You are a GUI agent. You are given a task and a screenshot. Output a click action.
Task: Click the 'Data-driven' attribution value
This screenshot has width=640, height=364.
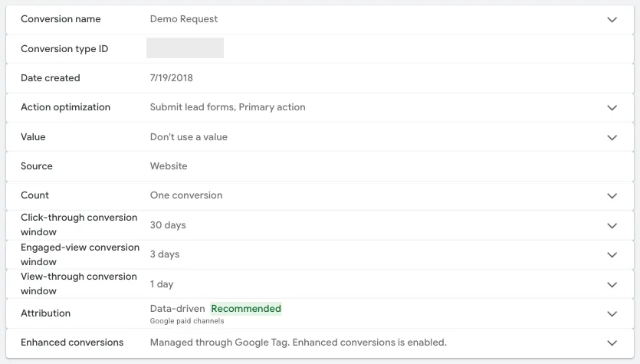point(177,309)
